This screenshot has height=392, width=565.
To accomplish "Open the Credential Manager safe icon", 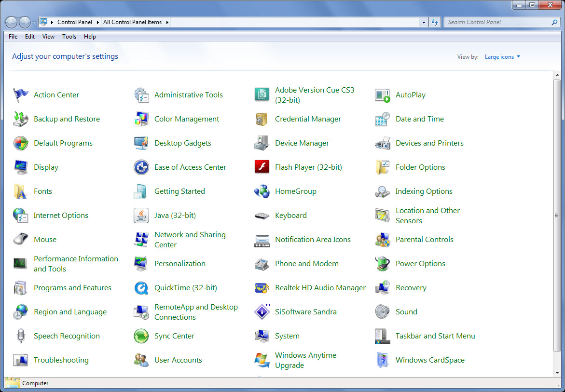I will click(x=262, y=119).
